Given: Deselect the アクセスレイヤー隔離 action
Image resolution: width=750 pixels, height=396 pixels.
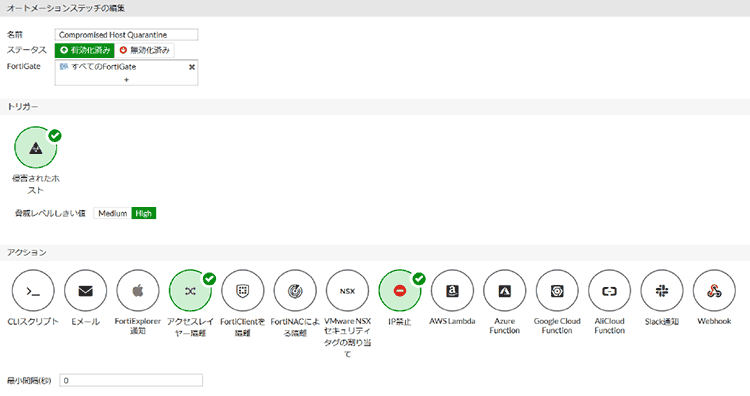Looking at the screenshot, I should (x=190, y=291).
